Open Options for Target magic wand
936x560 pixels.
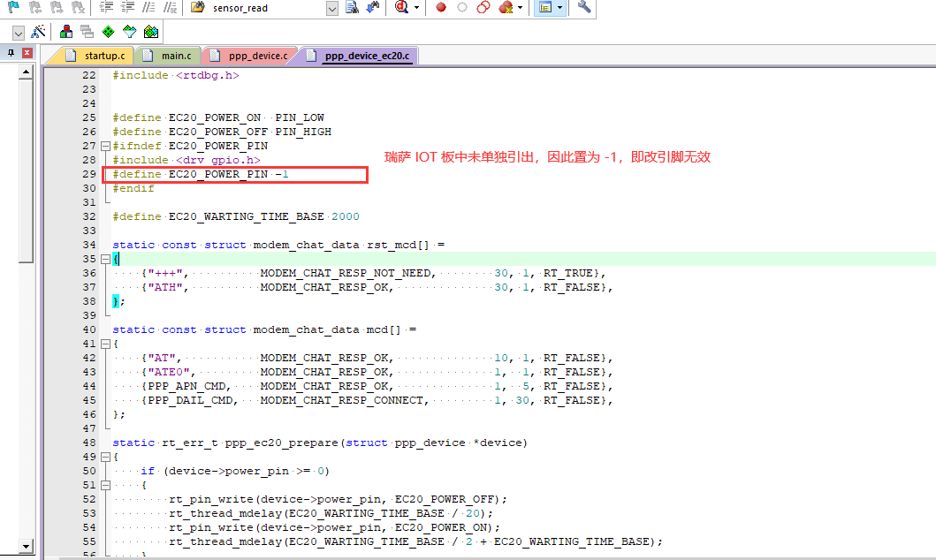pyautogui.click(x=39, y=32)
